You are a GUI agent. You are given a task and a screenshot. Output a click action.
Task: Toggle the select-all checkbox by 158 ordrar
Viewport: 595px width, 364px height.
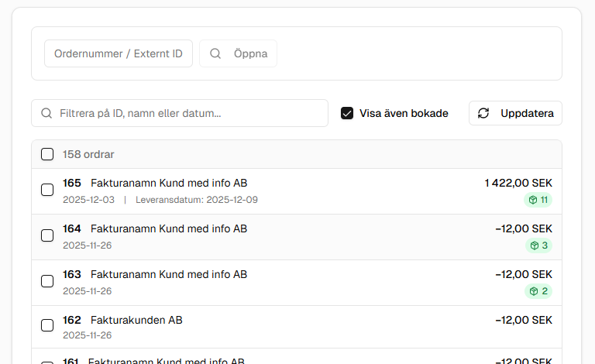47,154
